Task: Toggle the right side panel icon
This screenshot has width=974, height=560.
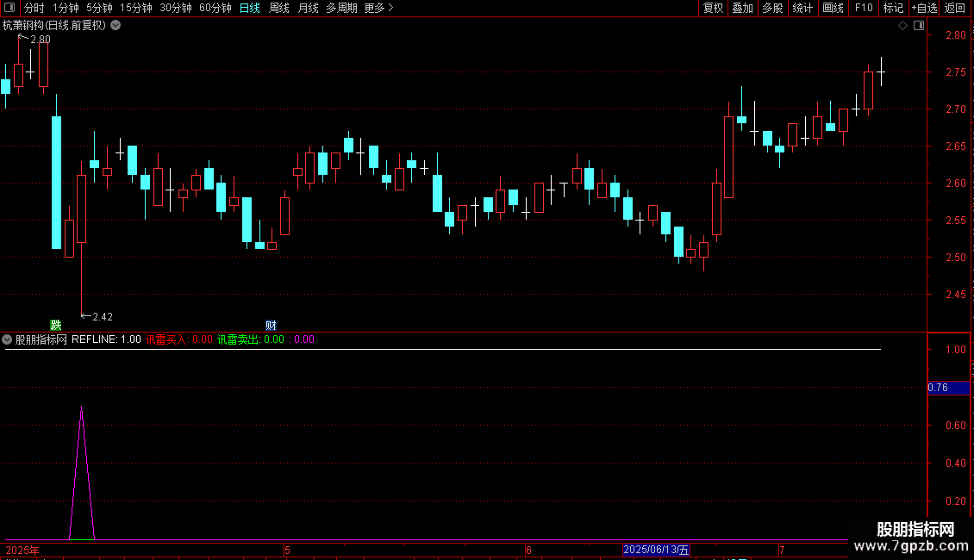Action: (x=919, y=26)
